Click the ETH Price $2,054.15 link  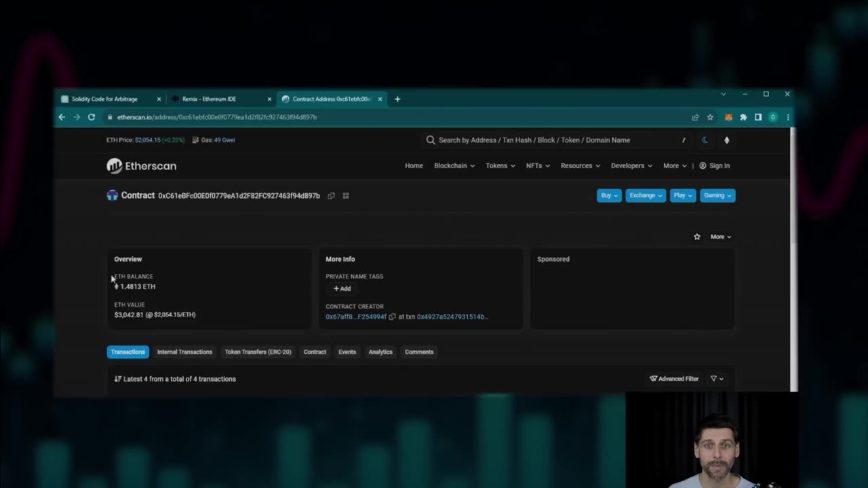(148, 140)
